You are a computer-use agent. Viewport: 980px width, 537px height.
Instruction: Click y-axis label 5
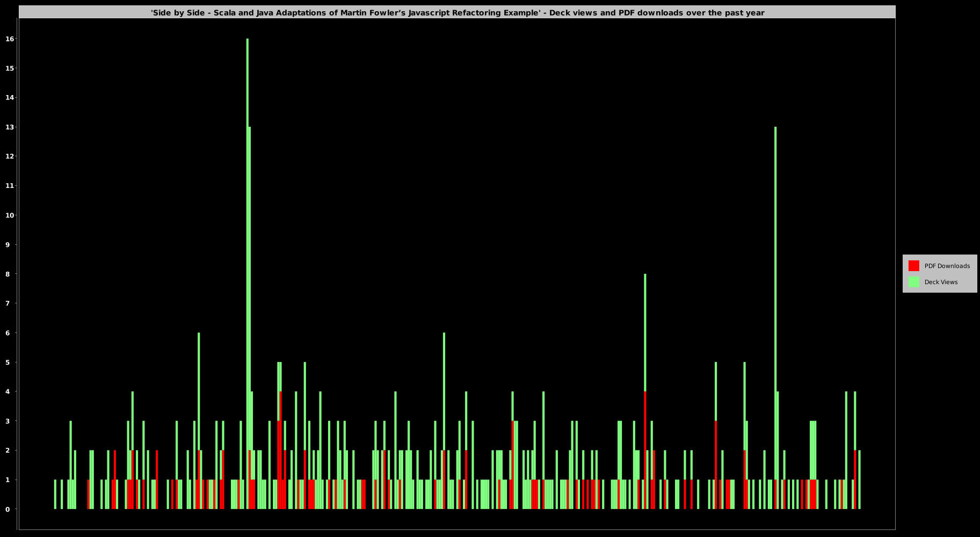click(x=8, y=362)
